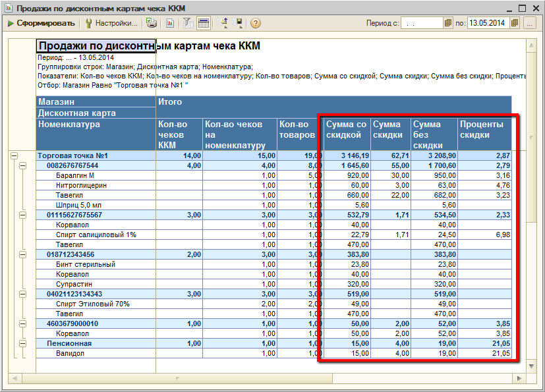Image resolution: width=545 pixels, height=392 pixels.
Task: Click the chart icon in the toolbar
Action: (x=170, y=23)
